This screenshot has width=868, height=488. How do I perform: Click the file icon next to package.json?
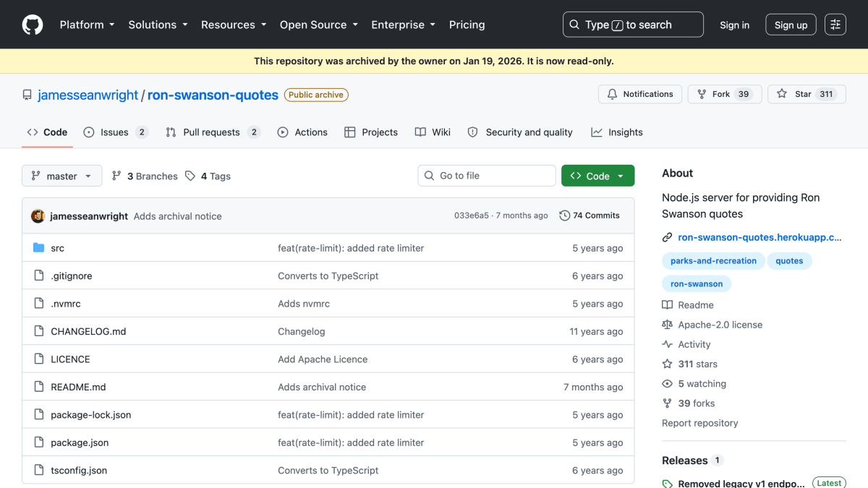[39, 442]
